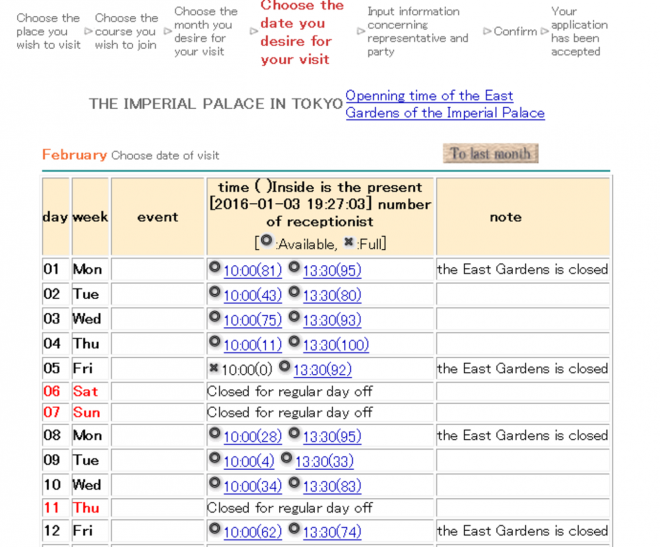Select 13:30(95) slot on Feb 01
The width and height of the screenshot is (660, 547).
(x=332, y=270)
